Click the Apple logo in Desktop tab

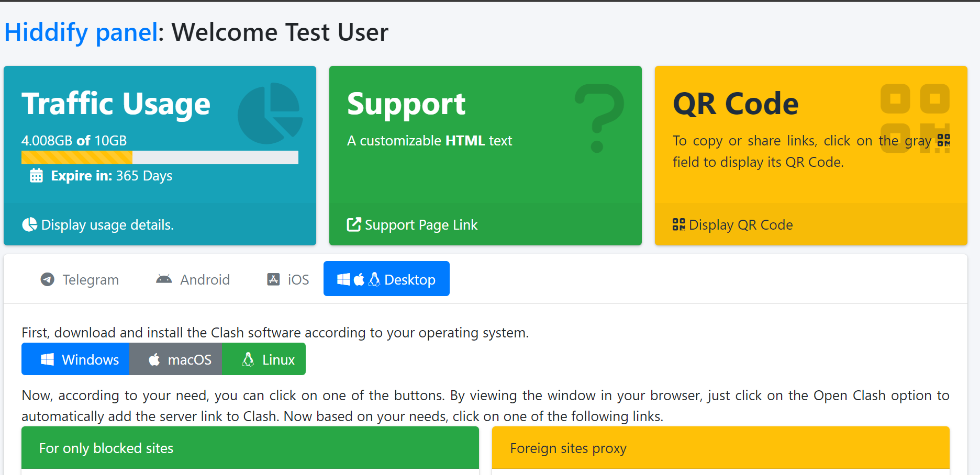coord(359,279)
